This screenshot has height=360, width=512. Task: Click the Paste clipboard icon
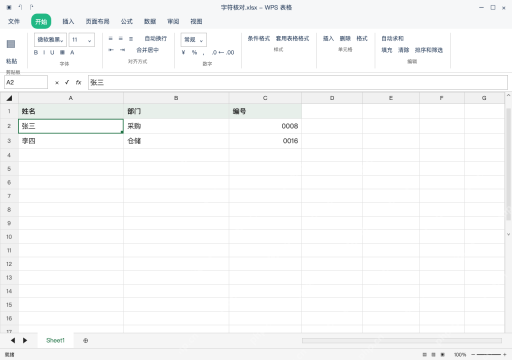(11, 44)
